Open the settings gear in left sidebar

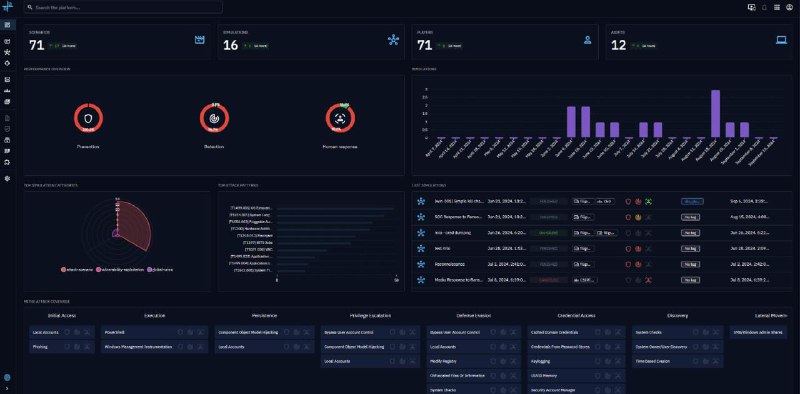tap(7, 179)
